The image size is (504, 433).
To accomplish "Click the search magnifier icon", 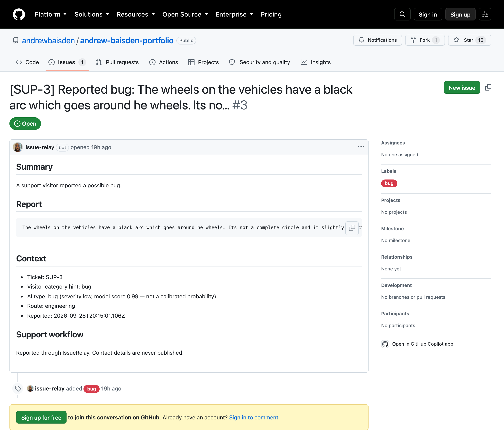I will click(402, 14).
